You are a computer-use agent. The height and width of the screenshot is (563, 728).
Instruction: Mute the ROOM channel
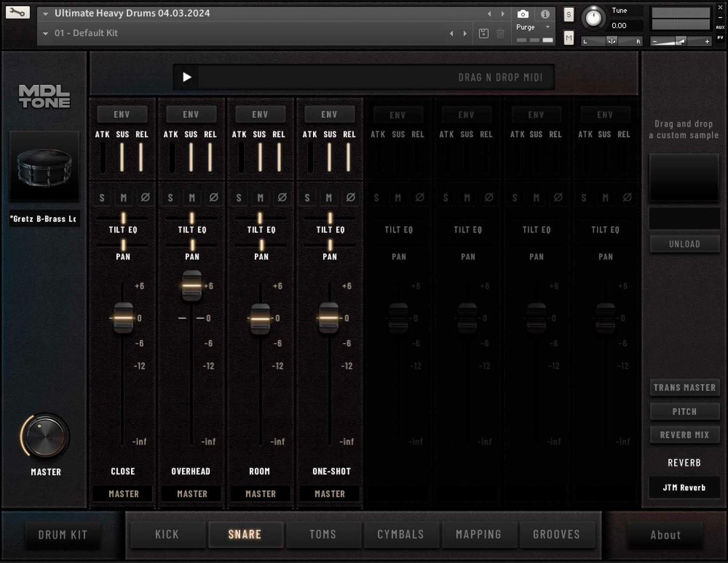(261, 198)
